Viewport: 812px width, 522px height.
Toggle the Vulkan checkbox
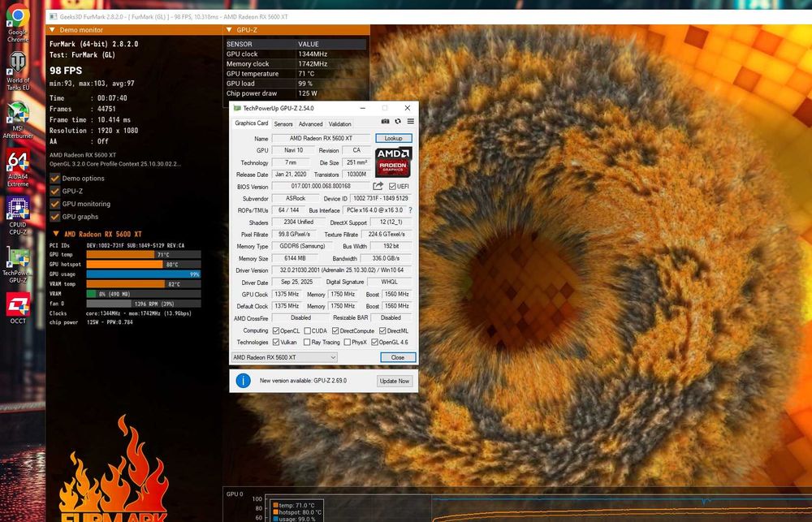(276, 343)
